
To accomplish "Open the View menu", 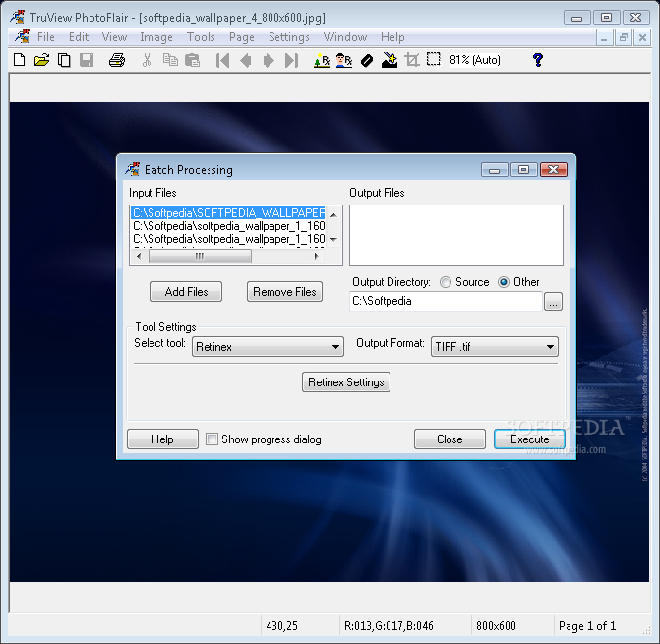I will point(114,37).
